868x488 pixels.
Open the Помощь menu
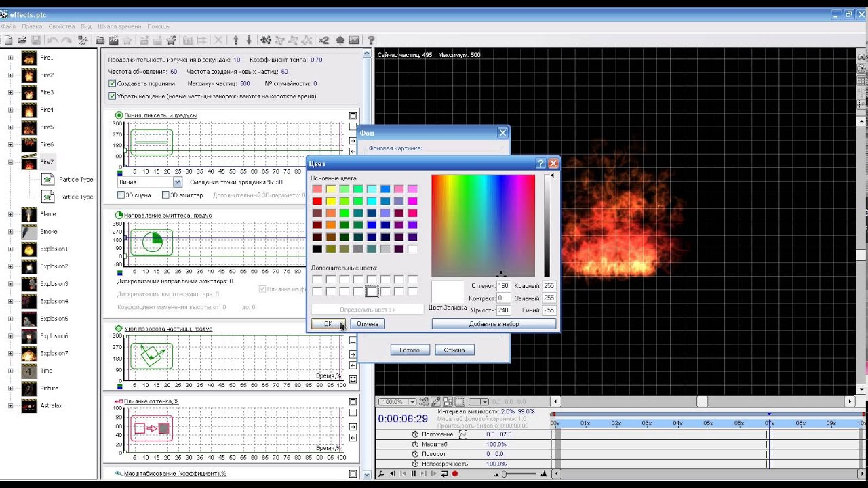[159, 26]
